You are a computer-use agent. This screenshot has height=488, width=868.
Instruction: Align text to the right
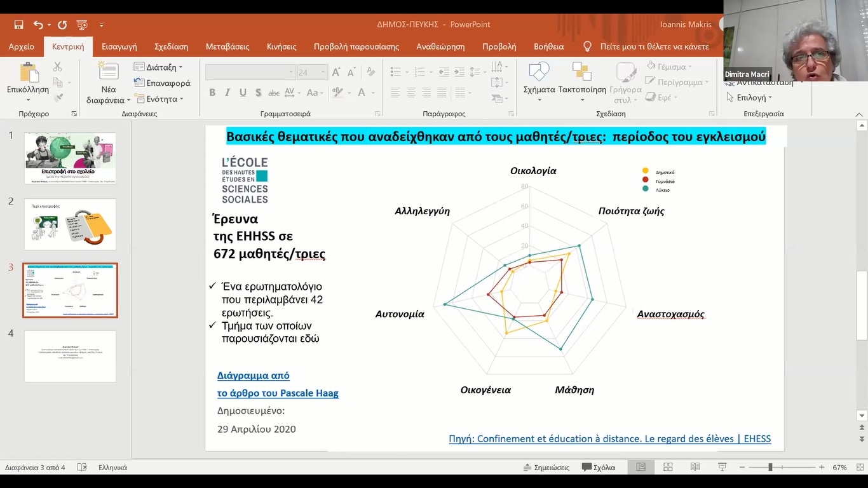tap(426, 93)
